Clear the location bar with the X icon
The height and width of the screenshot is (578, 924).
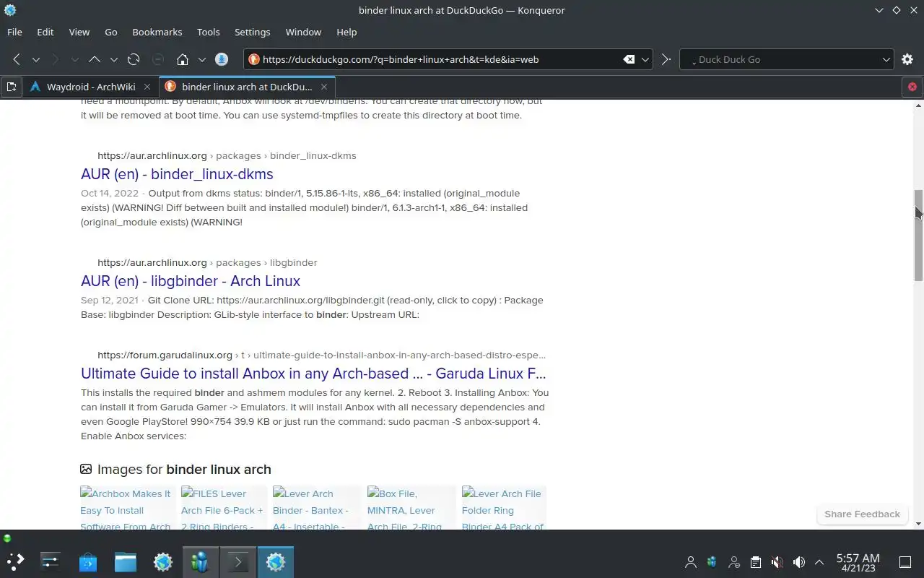(x=629, y=59)
